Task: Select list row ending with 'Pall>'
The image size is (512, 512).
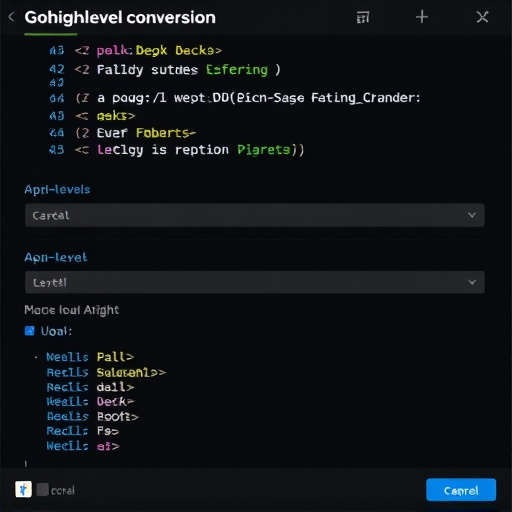Action: [90, 357]
